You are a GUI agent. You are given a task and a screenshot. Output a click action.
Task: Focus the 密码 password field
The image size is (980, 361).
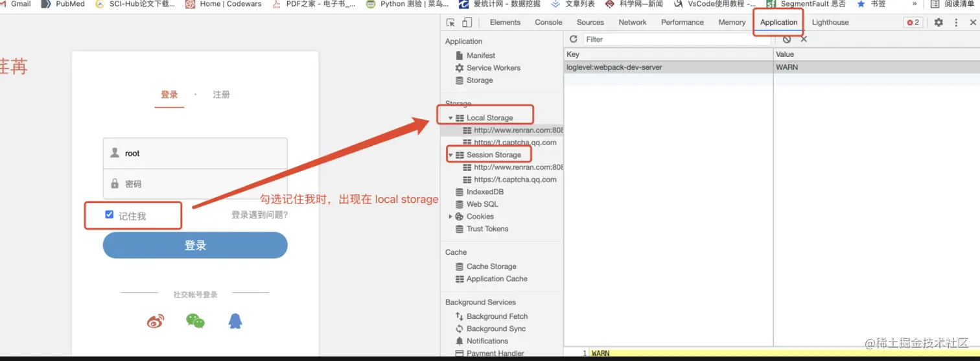pyautogui.click(x=195, y=183)
